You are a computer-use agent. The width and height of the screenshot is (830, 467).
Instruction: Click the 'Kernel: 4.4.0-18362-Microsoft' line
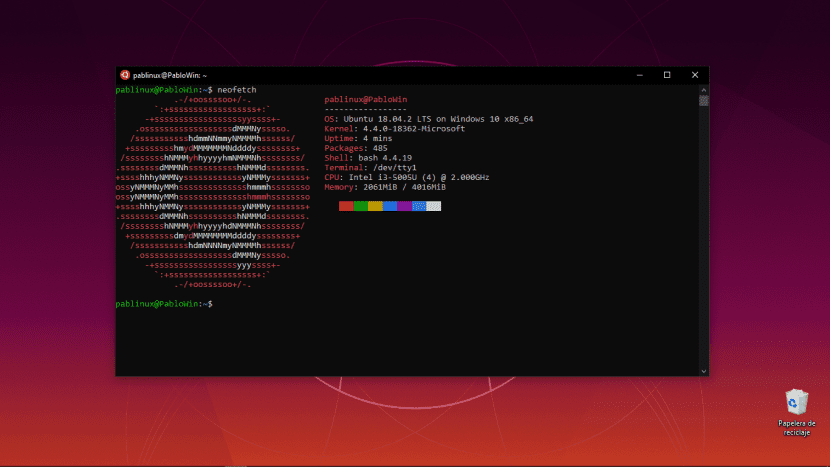pyautogui.click(x=395, y=129)
